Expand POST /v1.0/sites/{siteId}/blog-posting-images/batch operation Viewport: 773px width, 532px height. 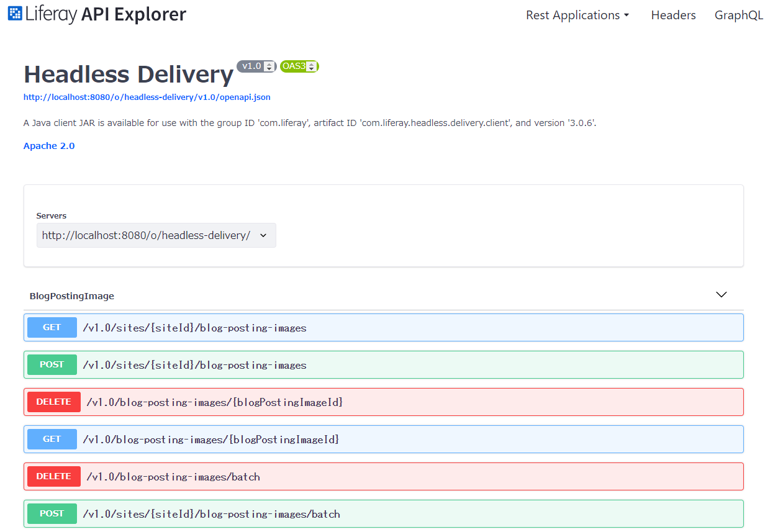pos(384,513)
